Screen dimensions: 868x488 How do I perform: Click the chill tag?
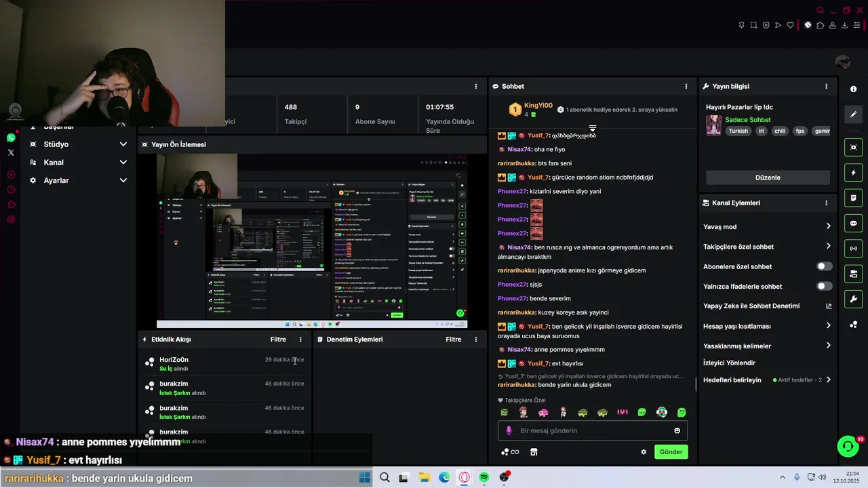click(x=780, y=131)
